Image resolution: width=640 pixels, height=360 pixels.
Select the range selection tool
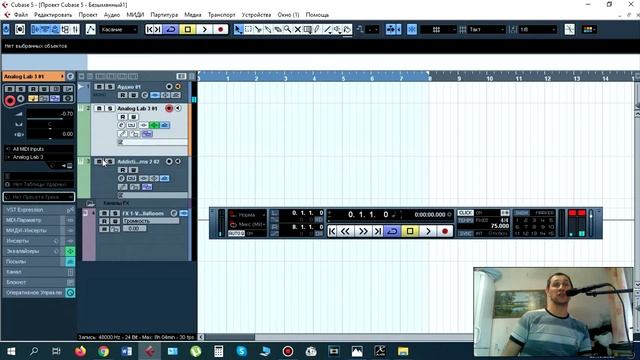tap(248, 29)
